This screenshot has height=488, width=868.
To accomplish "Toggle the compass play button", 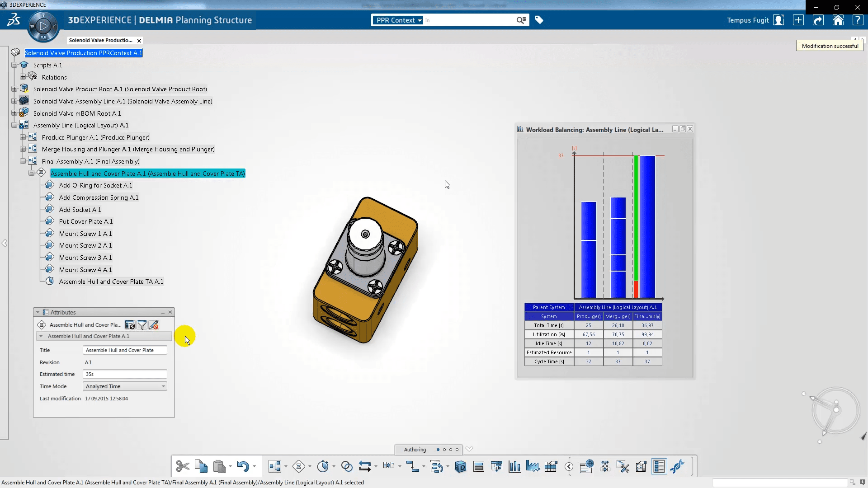I will click(43, 26).
